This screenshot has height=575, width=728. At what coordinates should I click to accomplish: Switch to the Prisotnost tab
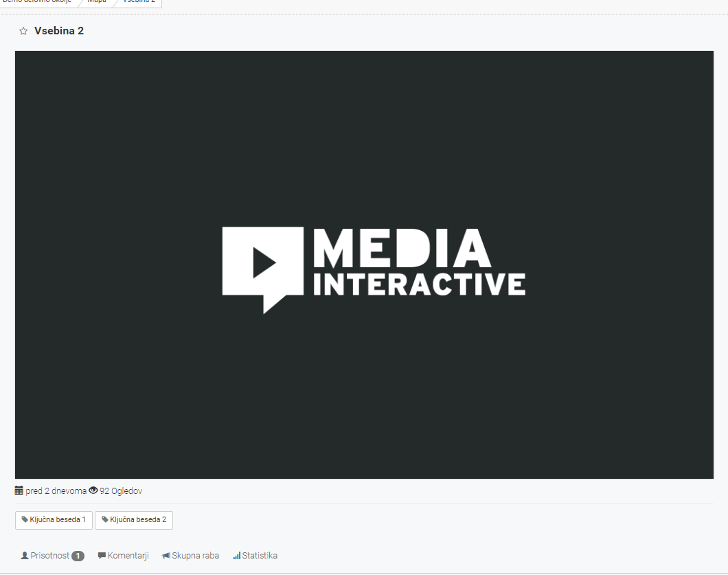52,556
